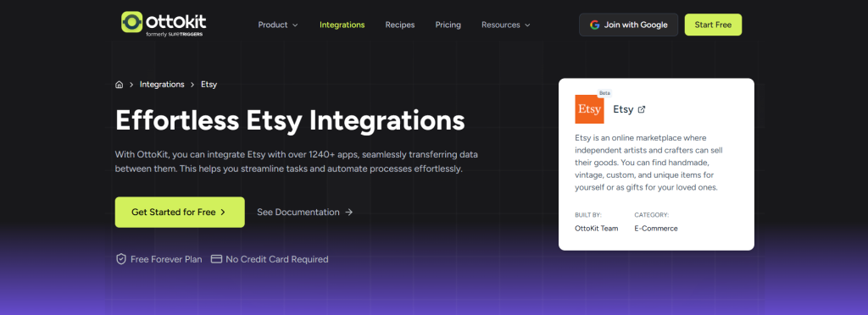This screenshot has height=315, width=868.
Task: Click the 'Free Forever Plan' text
Action: [x=166, y=259]
